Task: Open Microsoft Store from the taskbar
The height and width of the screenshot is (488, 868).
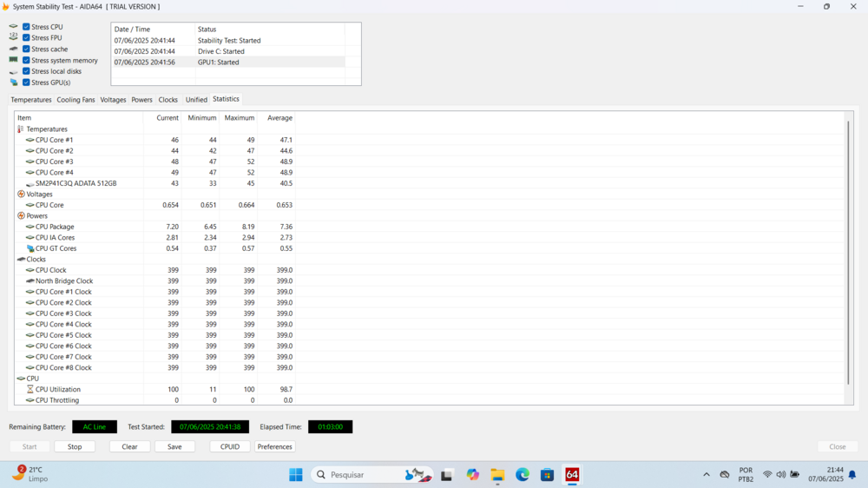Action: (x=547, y=475)
